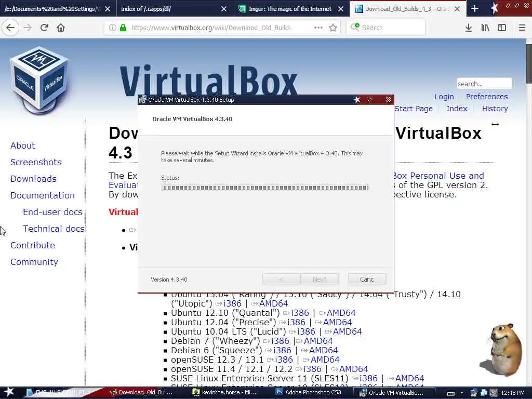Open page actions three-dot menu
532x399 pixels.
[318, 28]
